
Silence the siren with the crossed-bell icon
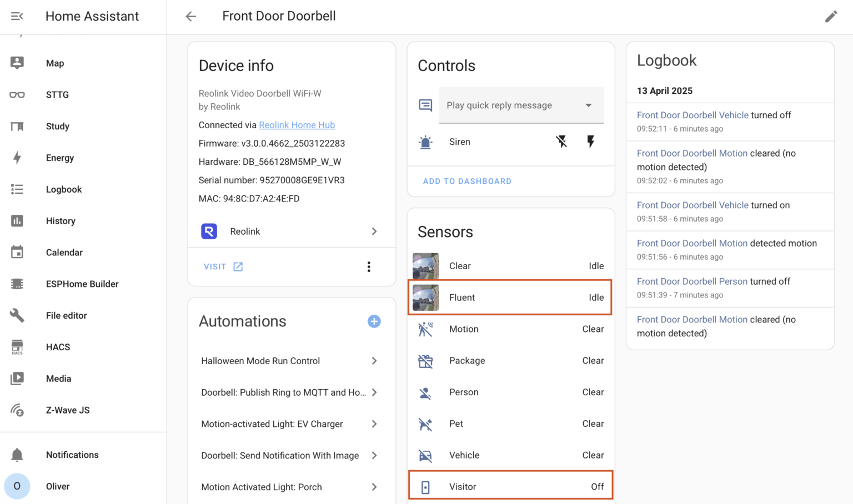point(561,142)
